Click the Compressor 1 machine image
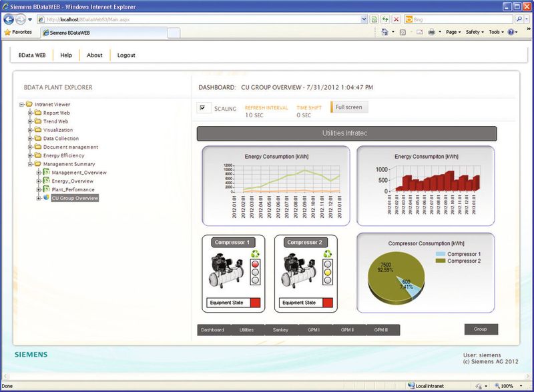Image resolution: width=534 pixels, height=392 pixels. pos(226,271)
